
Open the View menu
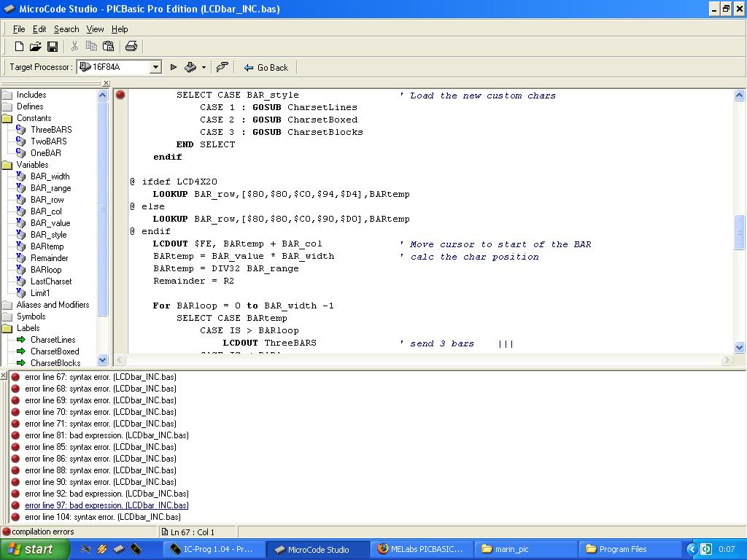tap(95, 29)
